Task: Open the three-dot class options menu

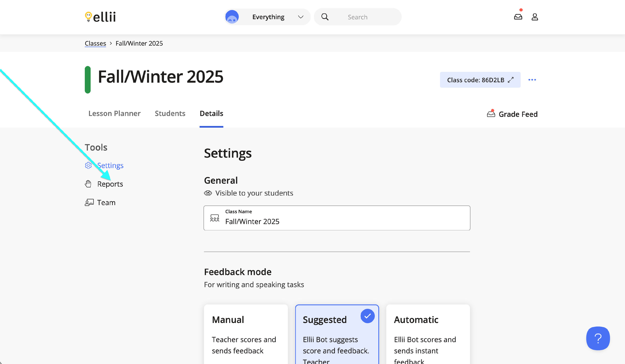Action: (x=532, y=80)
